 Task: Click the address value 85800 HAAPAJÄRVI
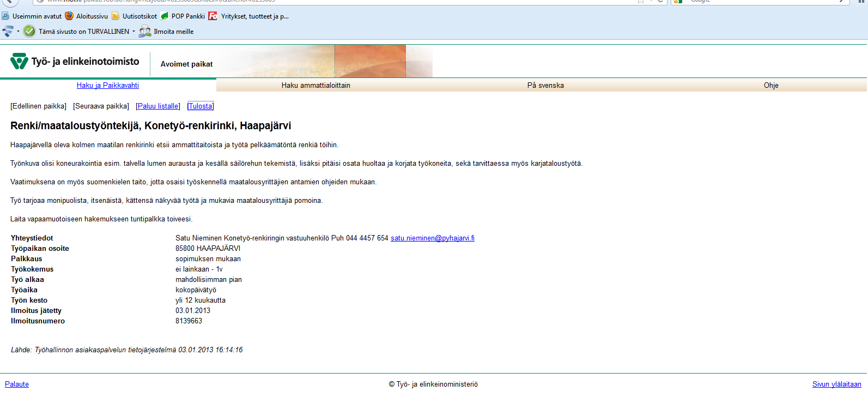tap(208, 249)
